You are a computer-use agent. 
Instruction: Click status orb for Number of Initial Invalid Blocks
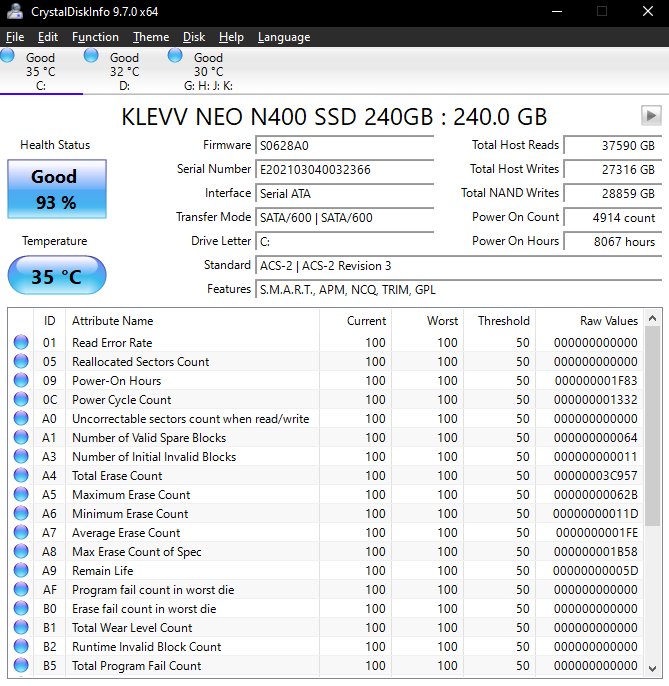tap(21, 456)
